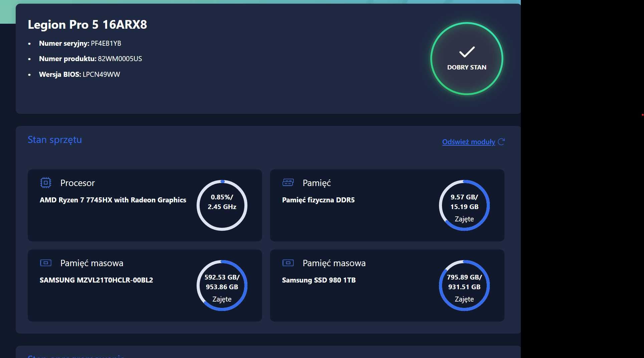Click the DOBRY STAN status label

(x=467, y=67)
